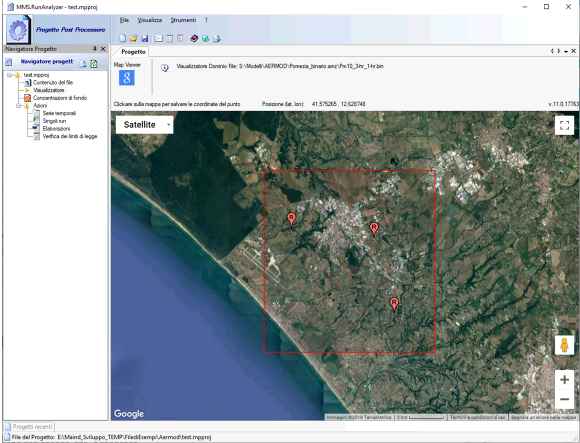
Task: Select the Progetto tab
Action: 133,52
